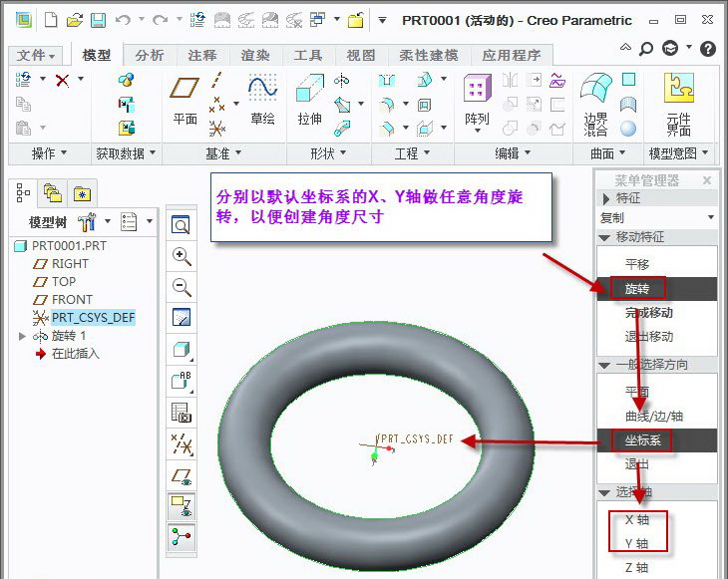This screenshot has height=579, width=728.
Task: Expand the 旋转 1 feature node
Action: coord(22,336)
